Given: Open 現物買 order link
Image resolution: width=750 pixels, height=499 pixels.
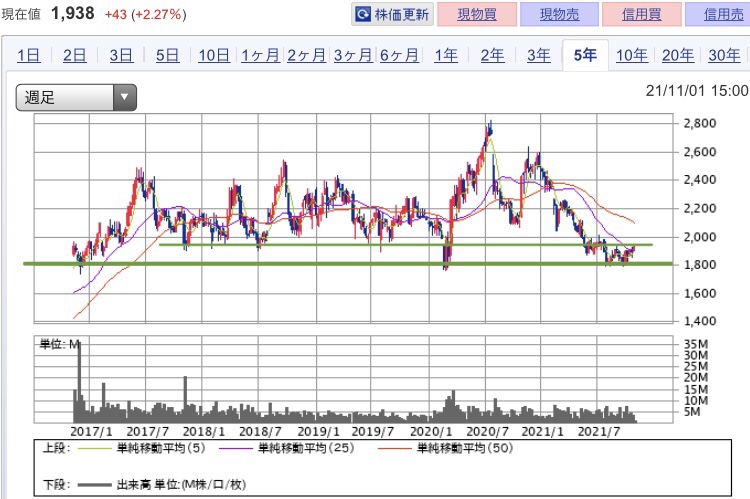Looking at the screenshot, I should [x=477, y=14].
